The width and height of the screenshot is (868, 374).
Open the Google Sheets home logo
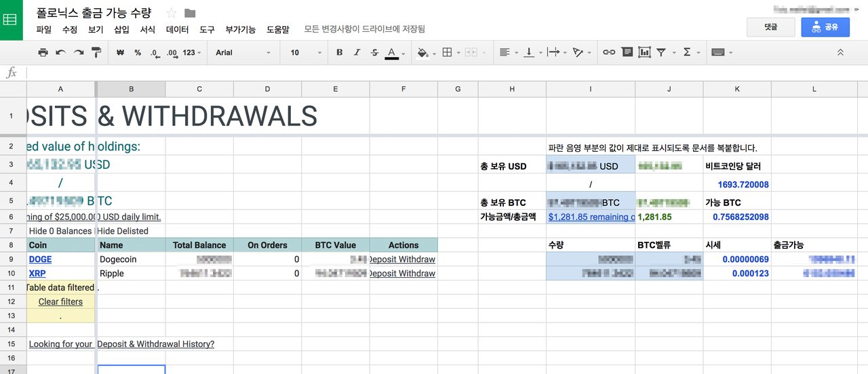(11, 20)
